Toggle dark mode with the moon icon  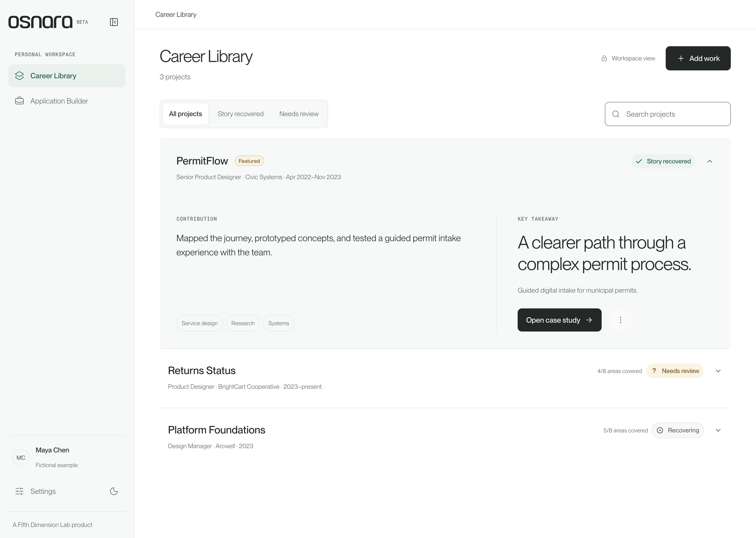coord(114,491)
